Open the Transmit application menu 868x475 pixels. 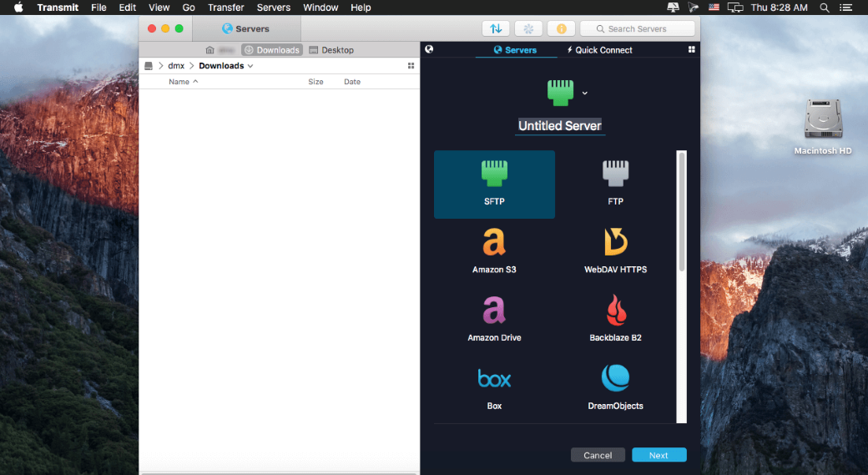[x=58, y=8]
